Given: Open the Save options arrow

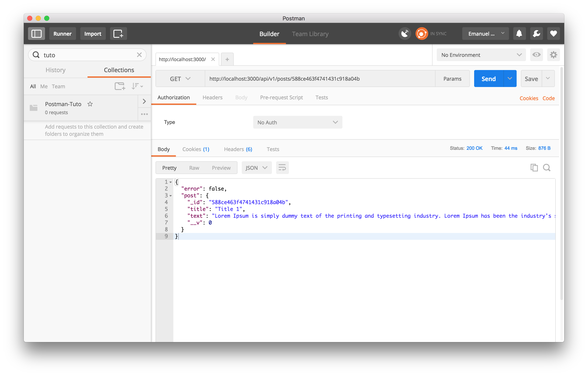Looking at the screenshot, I should tap(548, 79).
